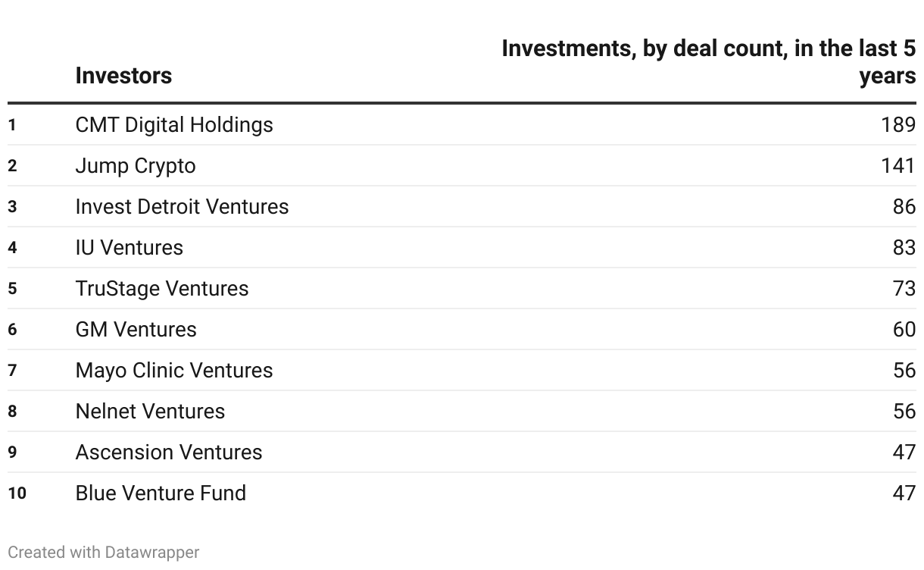This screenshot has width=924, height=570.
Task: Click the Nelnet Ventures entry
Action: click(x=150, y=411)
